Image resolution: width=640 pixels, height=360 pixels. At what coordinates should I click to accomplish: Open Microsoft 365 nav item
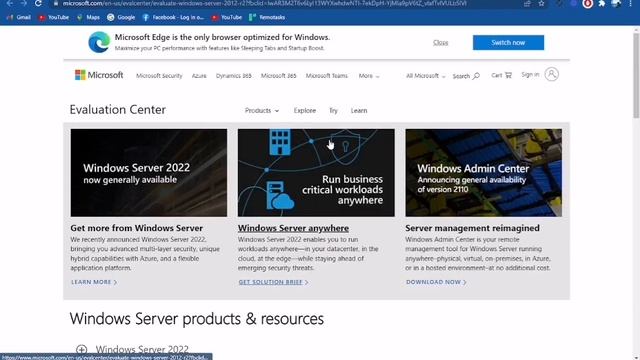[278, 76]
